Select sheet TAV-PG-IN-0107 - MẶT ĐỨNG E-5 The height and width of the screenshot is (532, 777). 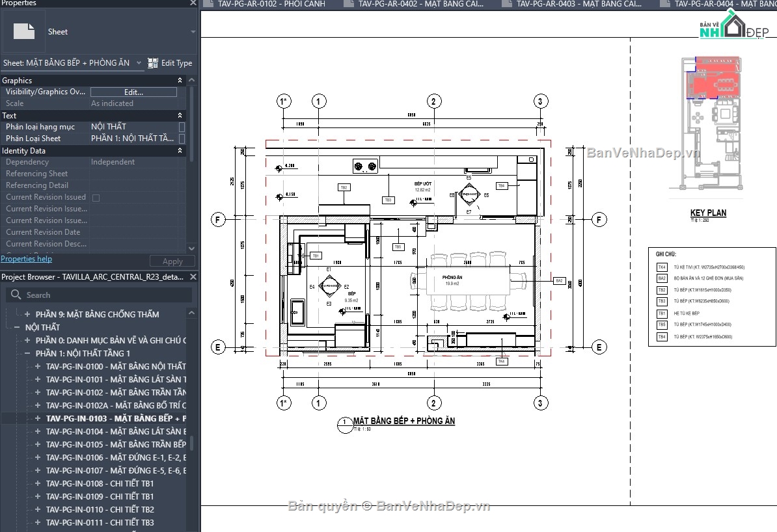coord(116,471)
